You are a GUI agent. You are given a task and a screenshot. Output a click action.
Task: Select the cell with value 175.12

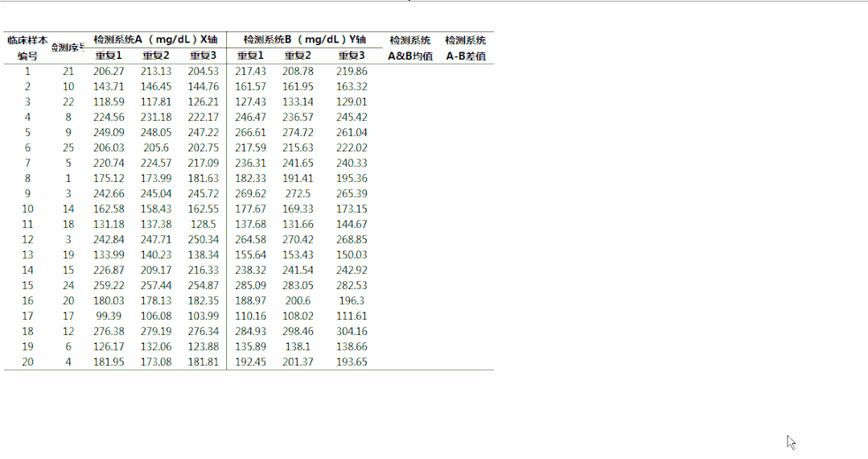[x=109, y=179]
